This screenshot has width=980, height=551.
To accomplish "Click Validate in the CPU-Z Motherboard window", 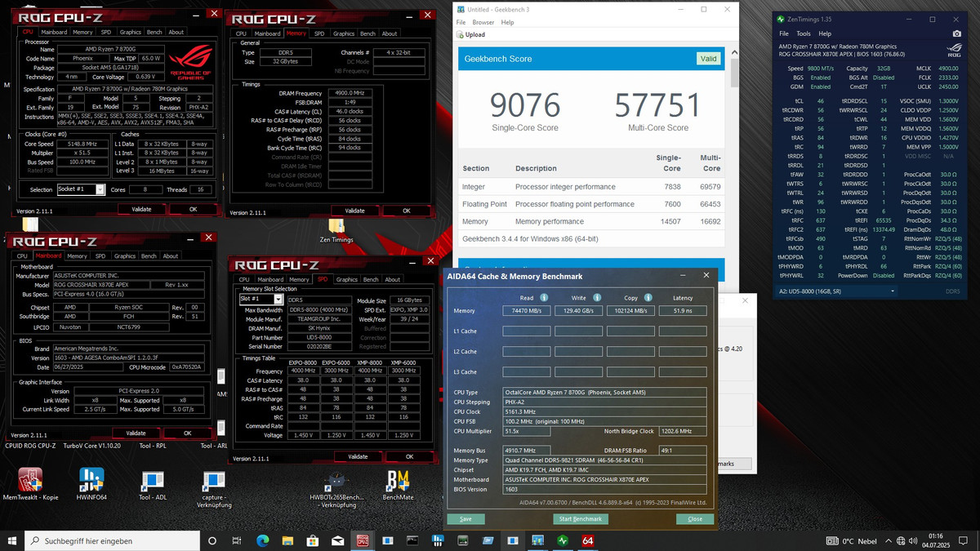I will point(136,433).
